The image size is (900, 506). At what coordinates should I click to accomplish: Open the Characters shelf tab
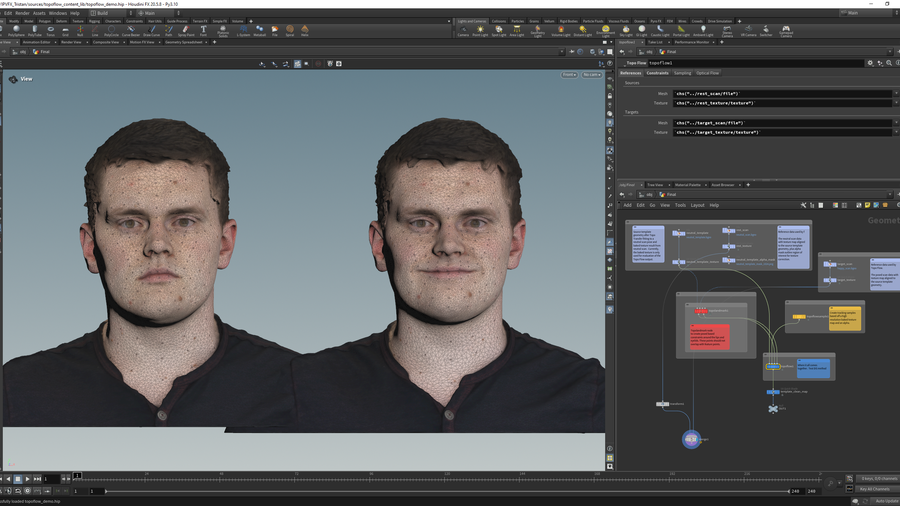[112, 21]
